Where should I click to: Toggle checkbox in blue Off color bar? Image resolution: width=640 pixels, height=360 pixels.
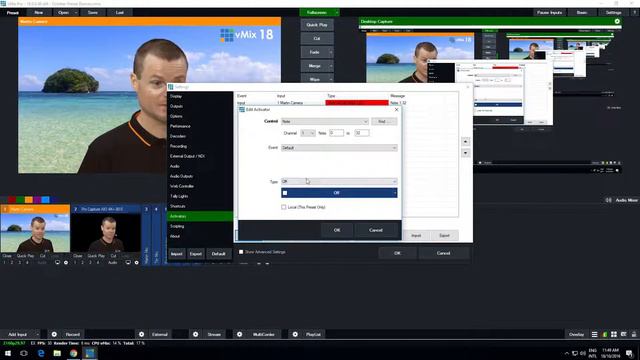(x=285, y=193)
